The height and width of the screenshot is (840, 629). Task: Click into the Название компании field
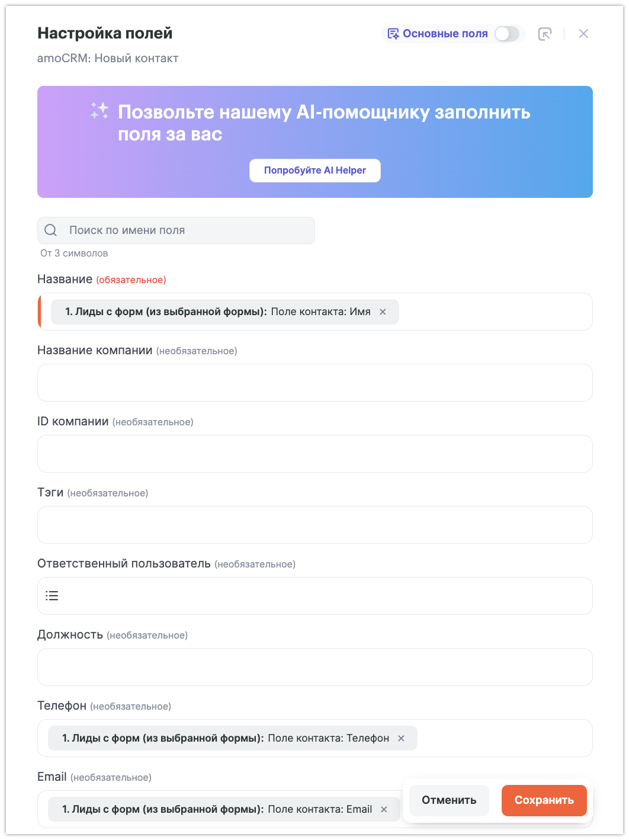[x=314, y=383]
